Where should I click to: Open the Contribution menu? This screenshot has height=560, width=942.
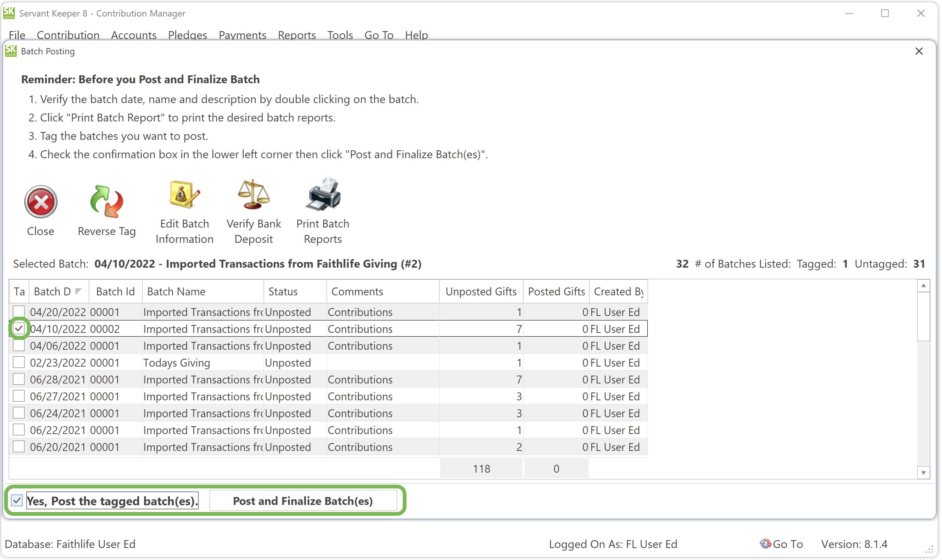[68, 35]
